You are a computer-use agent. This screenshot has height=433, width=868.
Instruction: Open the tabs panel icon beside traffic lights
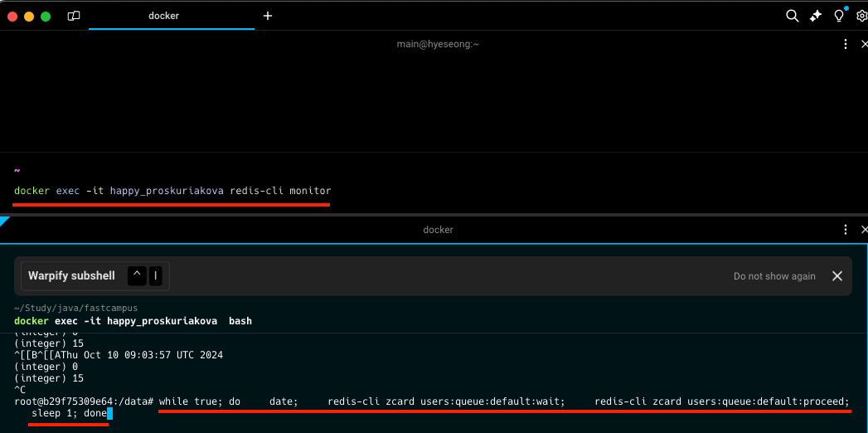pyautogui.click(x=74, y=16)
